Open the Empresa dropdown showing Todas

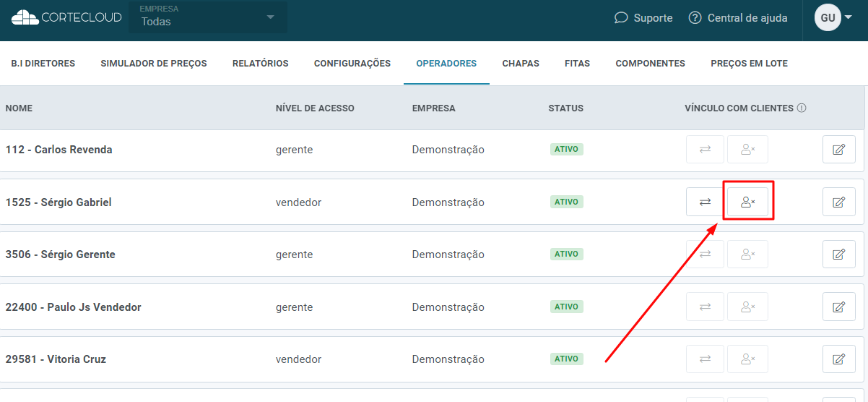coord(208,17)
